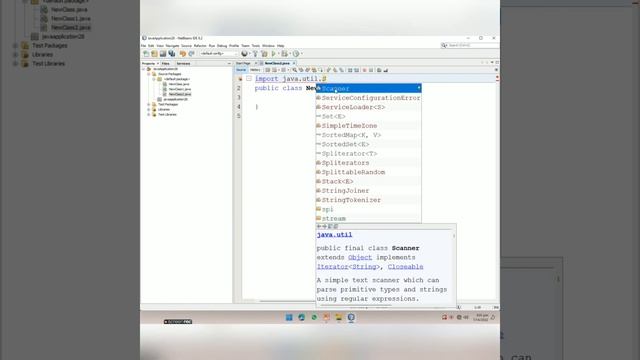The height and width of the screenshot is (360, 640).
Task: Open the Refactor menu
Action: (200, 46)
